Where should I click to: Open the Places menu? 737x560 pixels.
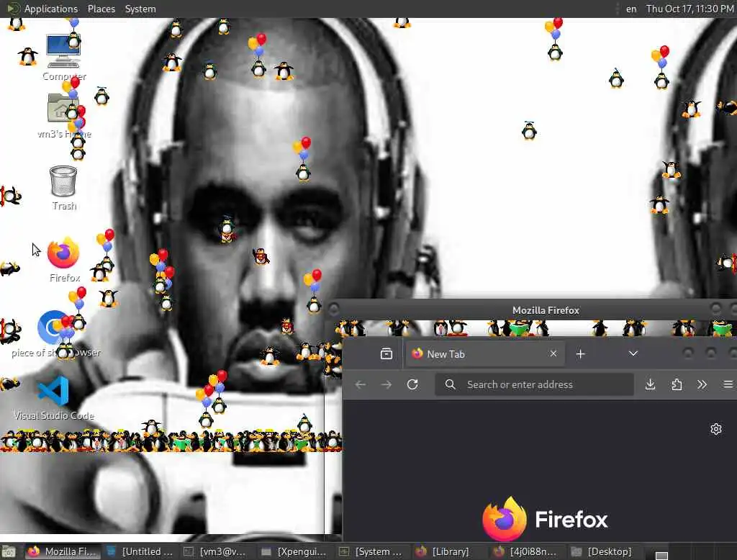point(101,9)
